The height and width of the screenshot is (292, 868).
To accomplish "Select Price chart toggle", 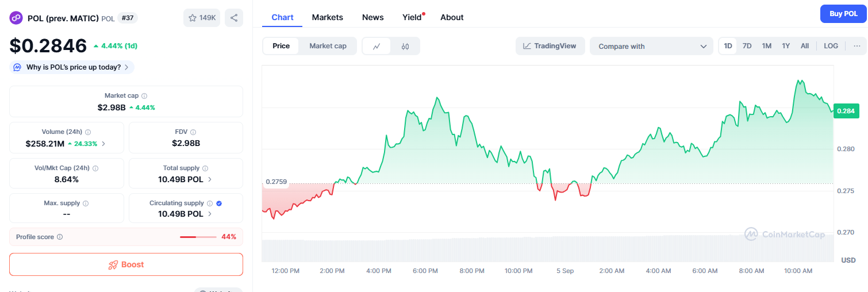I will click(281, 46).
